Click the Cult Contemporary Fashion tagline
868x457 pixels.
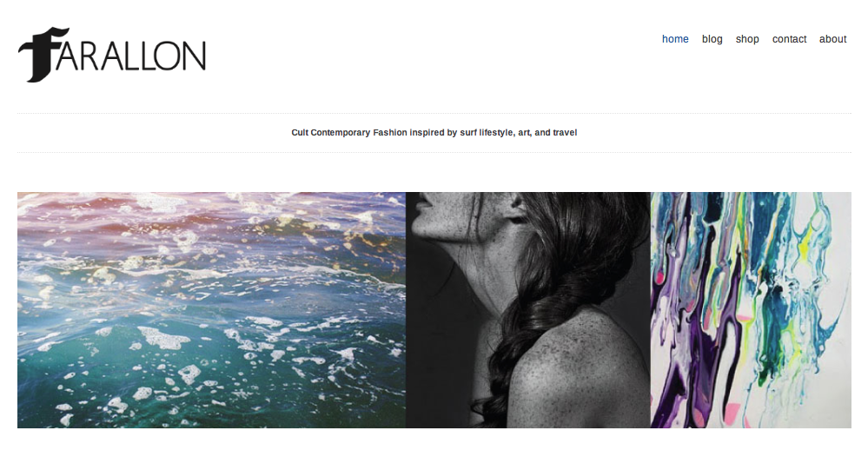coord(434,133)
